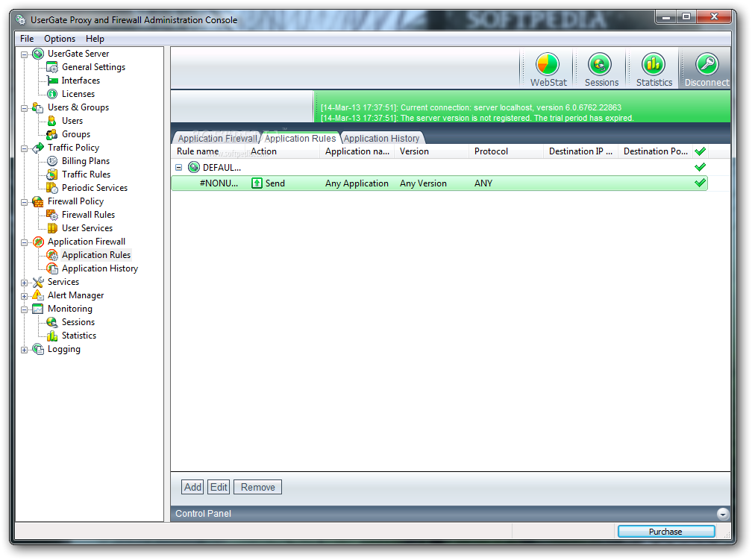752x560 pixels.
Task: Click the Edit button
Action: (x=219, y=487)
